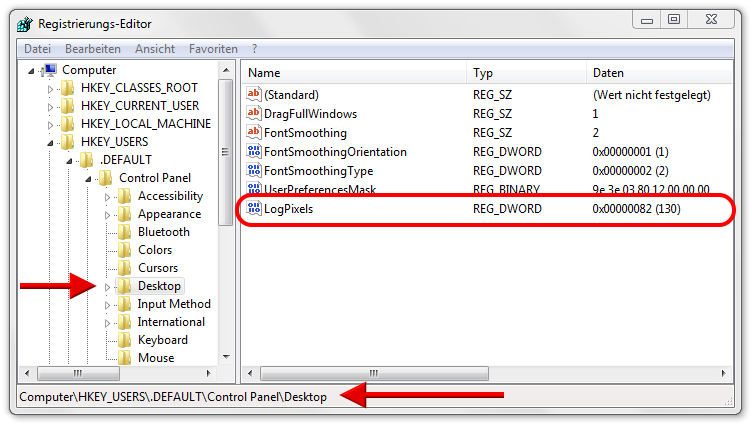The width and height of the screenshot is (752, 425).
Task: Expand the HKEY_CLASSES_ROOT node
Action: [x=51, y=88]
